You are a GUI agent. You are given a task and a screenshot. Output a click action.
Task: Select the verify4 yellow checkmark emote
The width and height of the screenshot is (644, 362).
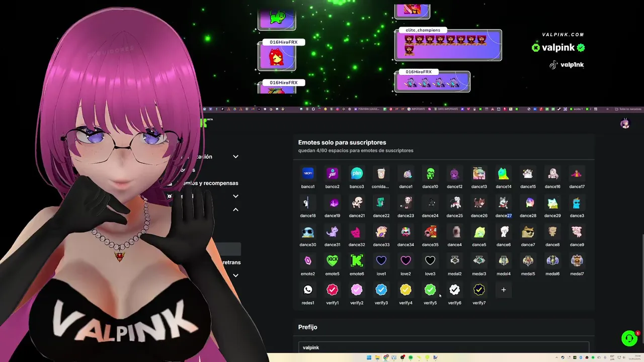pos(406,290)
